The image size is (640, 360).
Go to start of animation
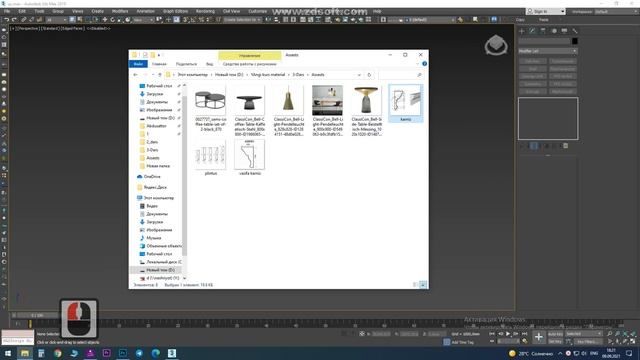pyautogui.click(x=492, y=334)
